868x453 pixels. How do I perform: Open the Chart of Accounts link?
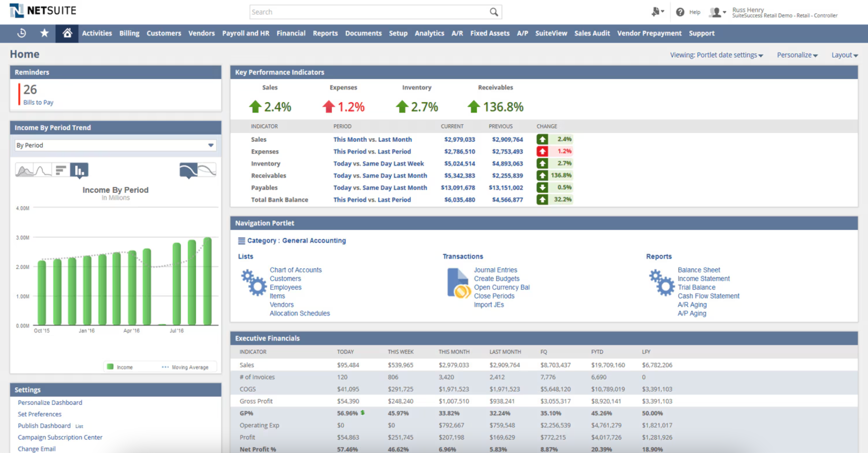pyautogui.click(x=295, y=270)
